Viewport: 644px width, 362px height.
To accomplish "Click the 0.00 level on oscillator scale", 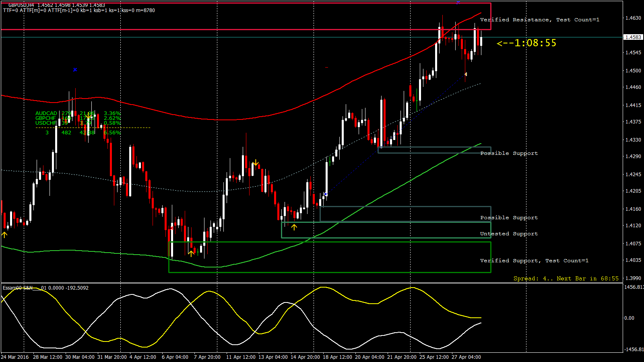I will [x=629, y=318].
